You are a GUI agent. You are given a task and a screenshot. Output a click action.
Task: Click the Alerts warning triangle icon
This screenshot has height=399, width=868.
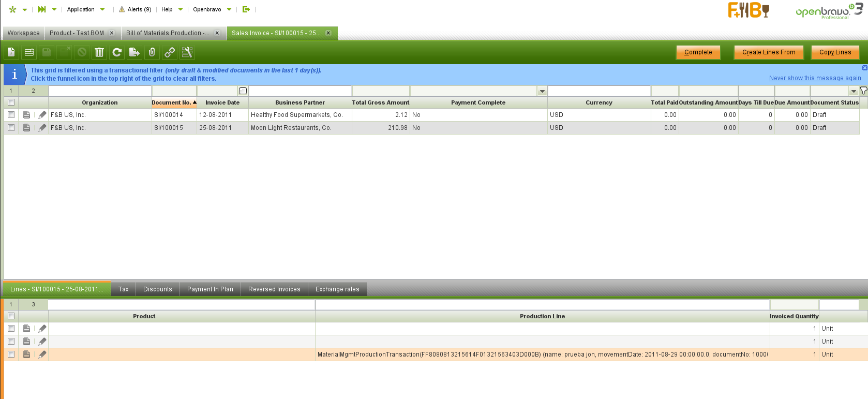pos(122,9)
